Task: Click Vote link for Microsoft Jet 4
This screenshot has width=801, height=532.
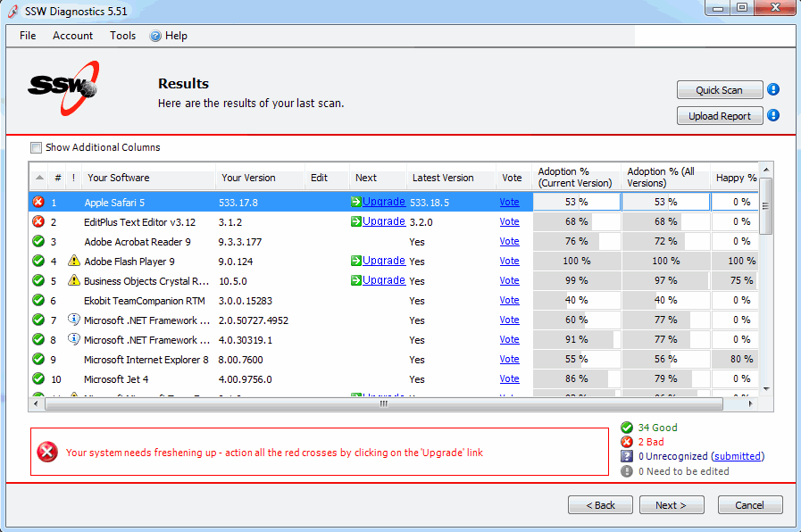Action: (x=509, y=378)
